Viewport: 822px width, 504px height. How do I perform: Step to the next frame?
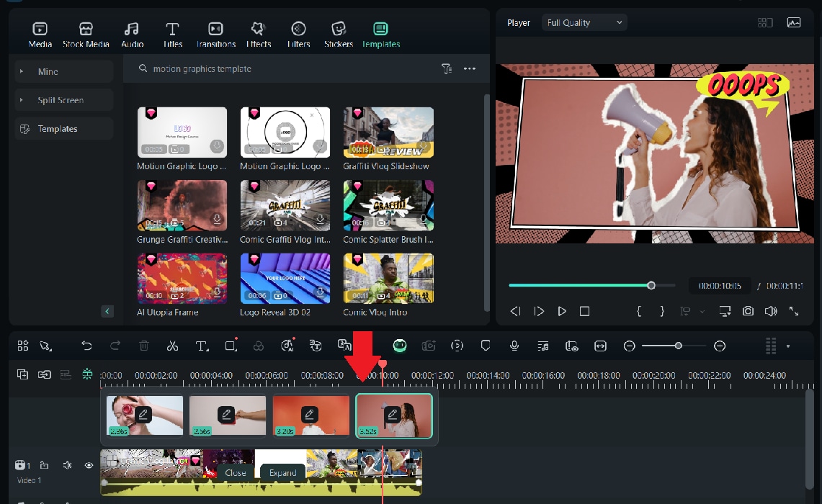pyautogui.click(x=539, y=311)
